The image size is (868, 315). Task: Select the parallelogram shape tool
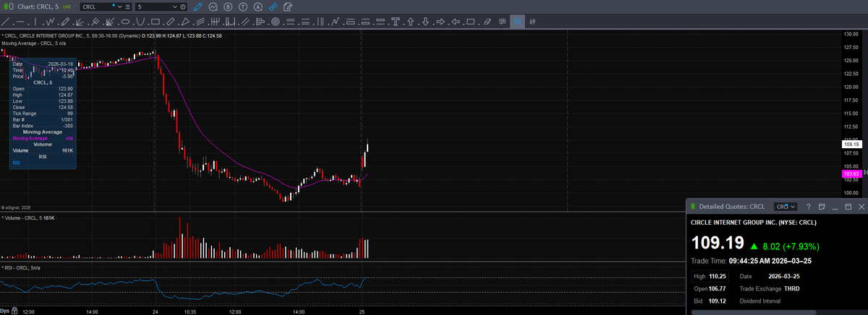pos(470,22)
